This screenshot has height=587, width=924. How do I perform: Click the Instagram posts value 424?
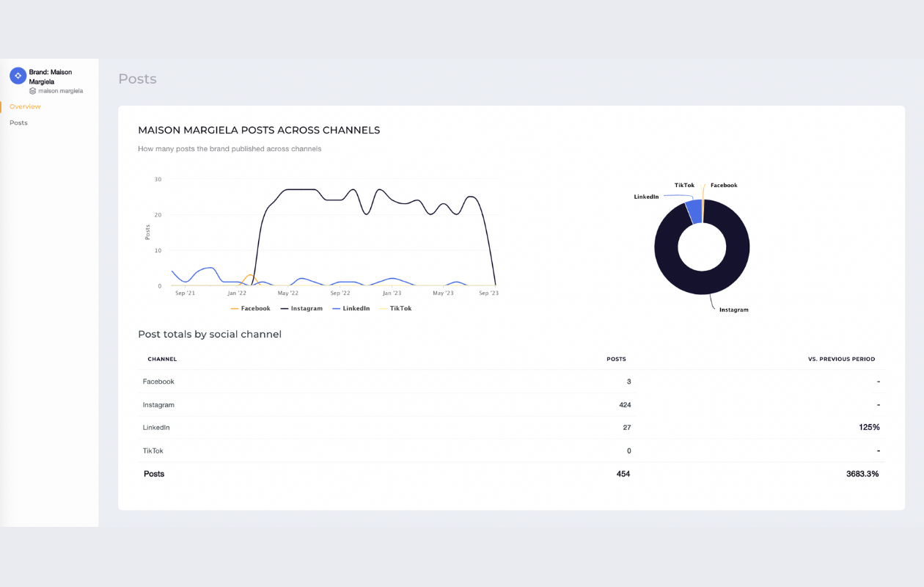[625, 405]
